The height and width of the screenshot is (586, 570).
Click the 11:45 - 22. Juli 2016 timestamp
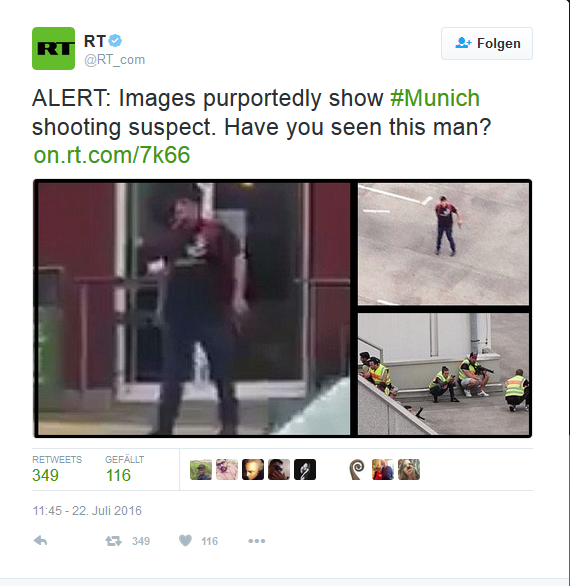[87, 511]
